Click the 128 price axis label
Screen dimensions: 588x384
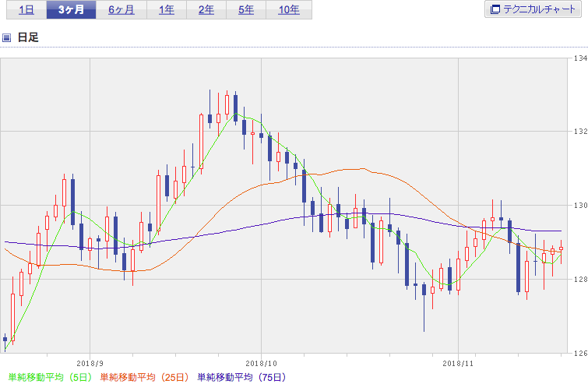click(580, 279)
